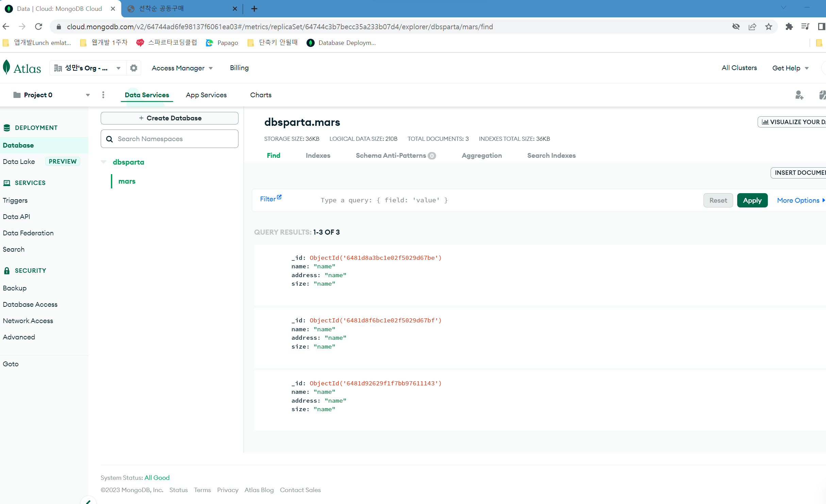Open the browser extensions puzzle icon
826x504 pixels.
(x=789, y=27)
